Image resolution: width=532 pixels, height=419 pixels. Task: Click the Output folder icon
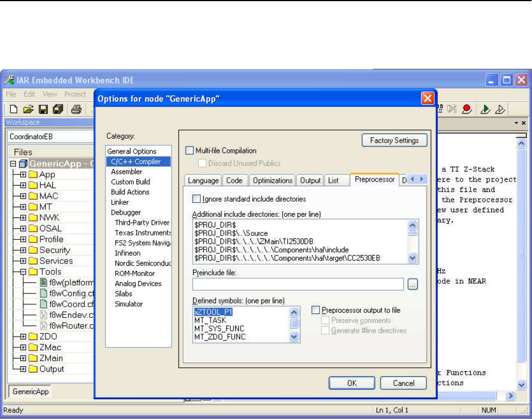coord(33,369)
